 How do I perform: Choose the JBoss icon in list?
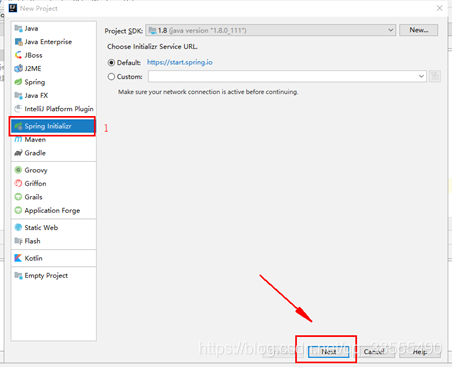(18, 55)
